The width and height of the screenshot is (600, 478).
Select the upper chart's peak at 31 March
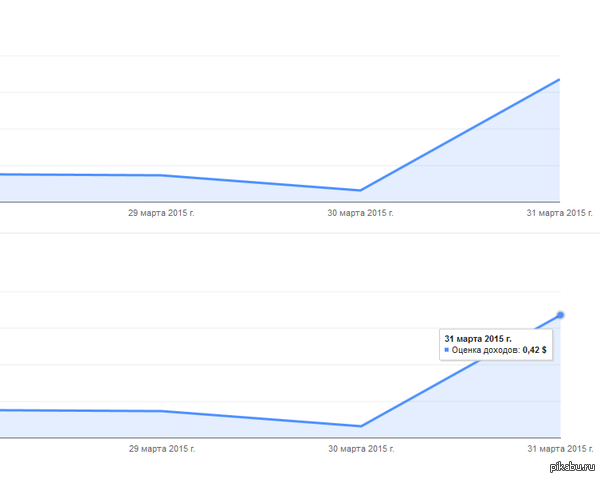(x=559, y=80)
